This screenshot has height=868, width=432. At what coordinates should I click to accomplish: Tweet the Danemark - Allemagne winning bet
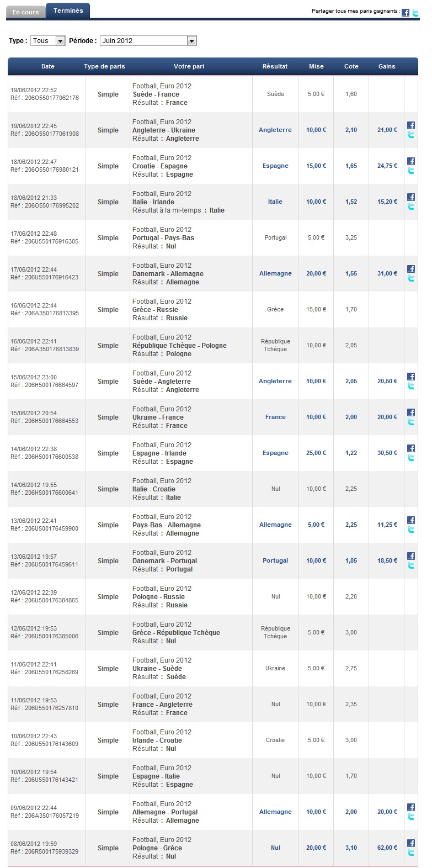pyautogui.click(x=411, y=278)
